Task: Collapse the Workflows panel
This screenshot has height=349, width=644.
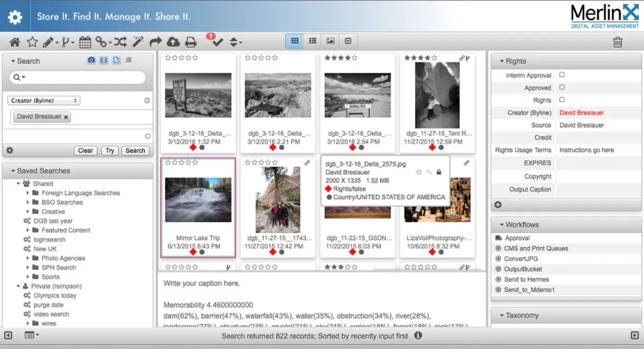Action: coord(501,225)
